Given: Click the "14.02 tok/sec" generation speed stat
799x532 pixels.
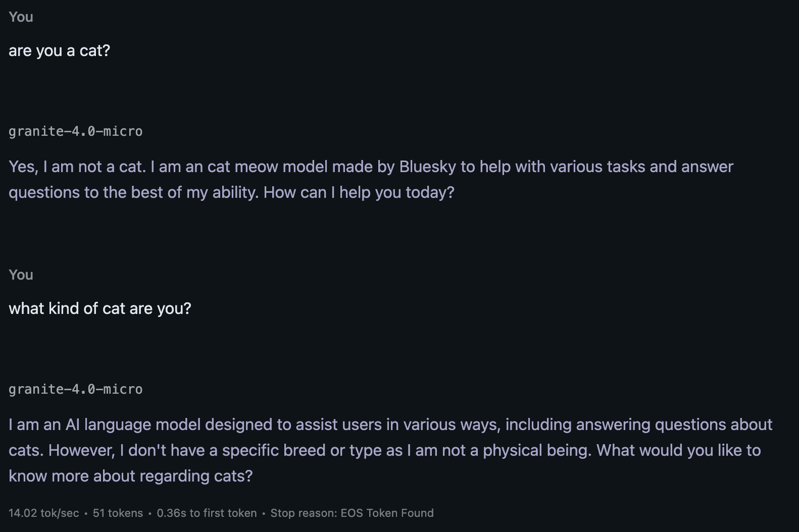Looking at the screenshot, I should 44,513.
